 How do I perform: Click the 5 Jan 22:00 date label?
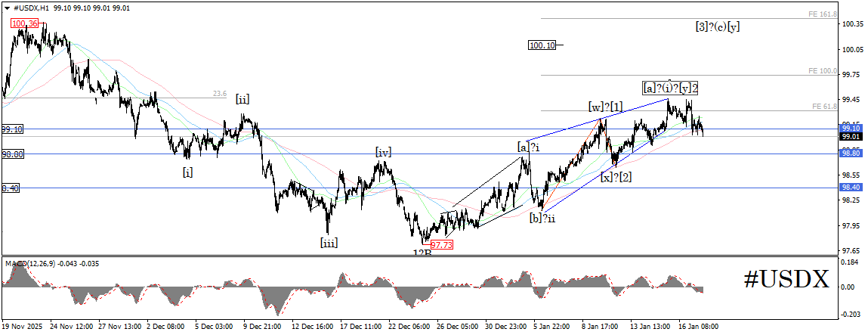pos(551,326)
